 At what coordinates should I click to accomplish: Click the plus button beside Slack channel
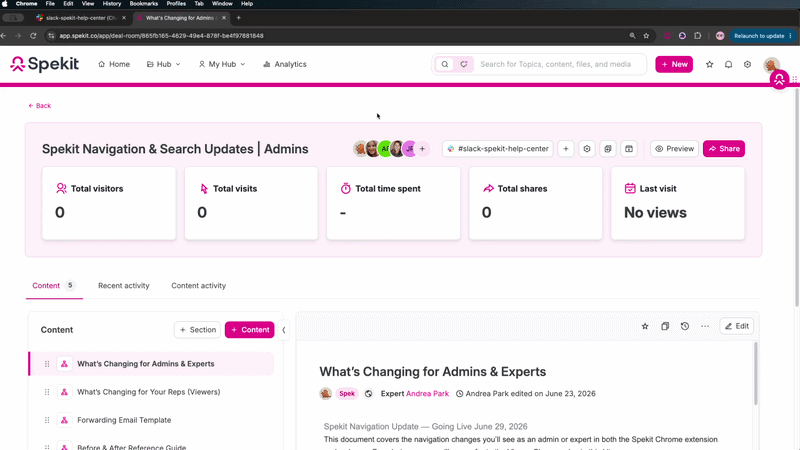[x=566, y=149]
